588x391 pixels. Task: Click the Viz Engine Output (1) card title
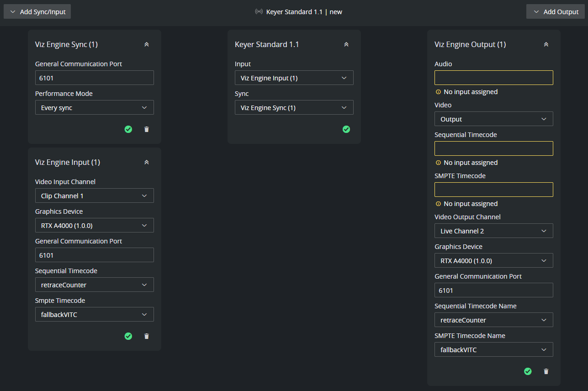point(470,44)
